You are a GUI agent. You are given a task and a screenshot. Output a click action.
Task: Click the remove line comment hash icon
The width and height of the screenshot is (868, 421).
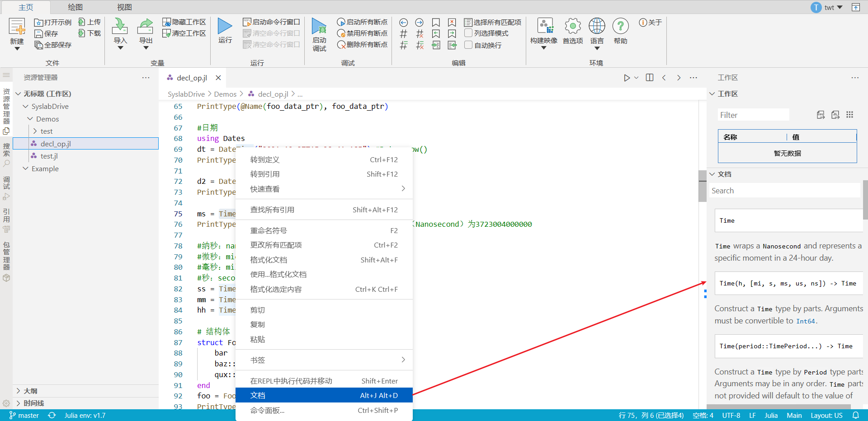(420, 33)
